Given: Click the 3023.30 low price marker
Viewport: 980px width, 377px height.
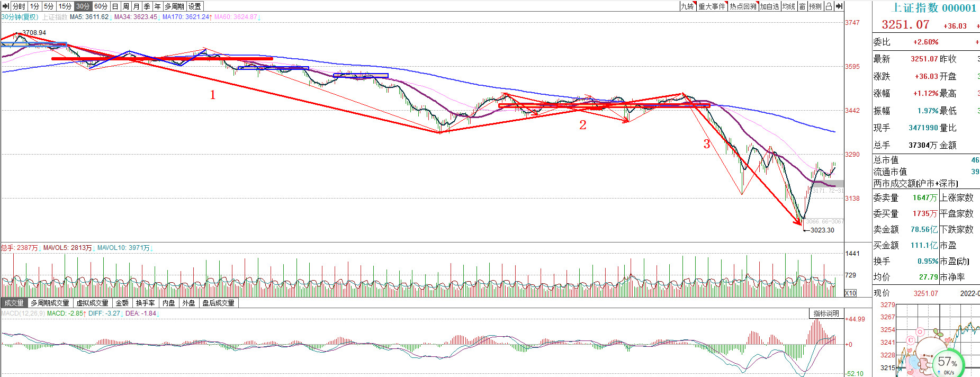Looking at the screenshot, I should pos(822,230).
